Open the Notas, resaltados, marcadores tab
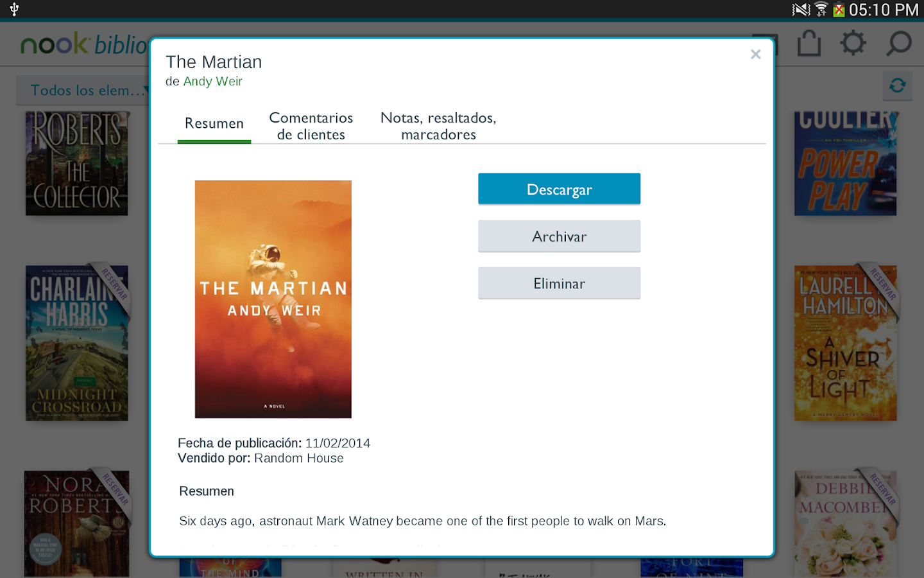This screenshot has height=578, width=924. pyautogui.click(x=438, y=126)
